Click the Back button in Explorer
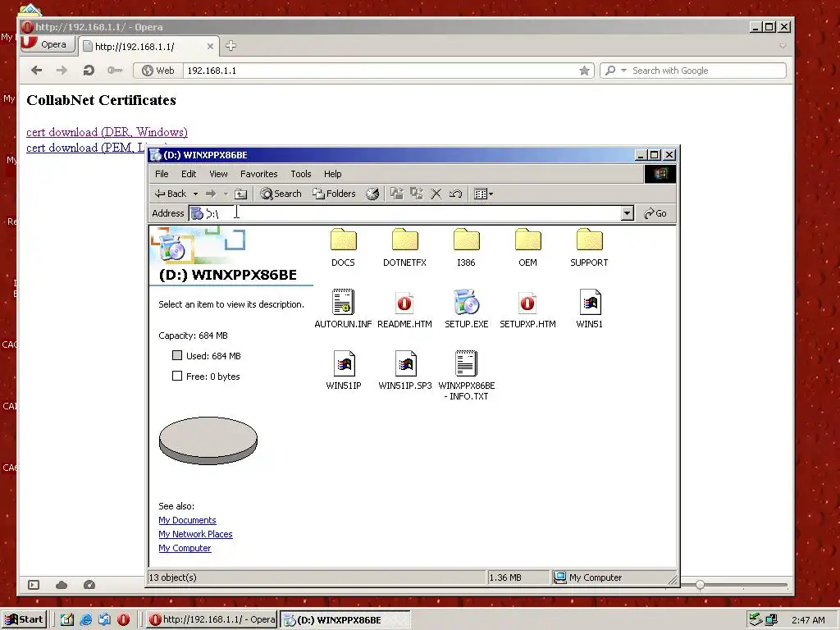Viewport: 840px width, 630px height. tap(171, 194)
